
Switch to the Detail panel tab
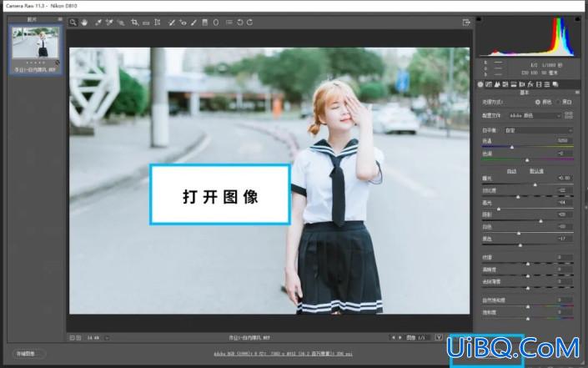click(497, 84)
